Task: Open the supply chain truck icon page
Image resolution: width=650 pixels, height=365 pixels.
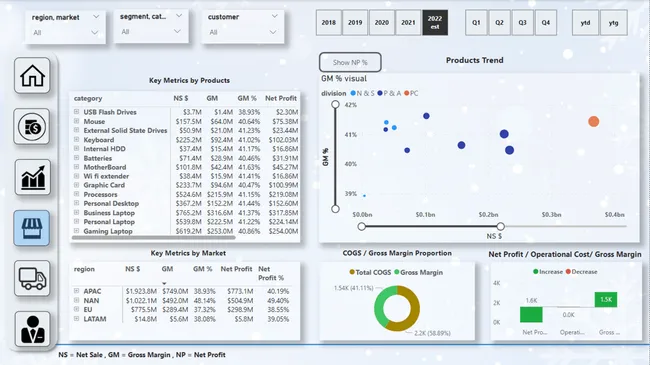Action: [x=32, y=279]
